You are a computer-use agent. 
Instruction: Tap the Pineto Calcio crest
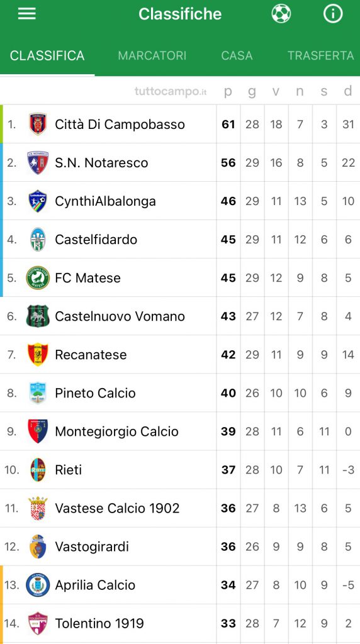(38, 393)
